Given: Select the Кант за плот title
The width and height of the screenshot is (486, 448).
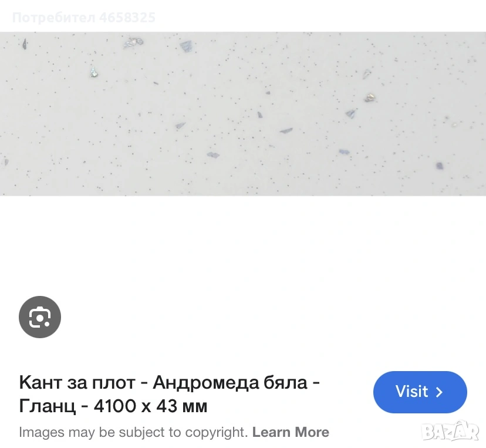Looking at the screenshot, I should [x=169, y=394].
